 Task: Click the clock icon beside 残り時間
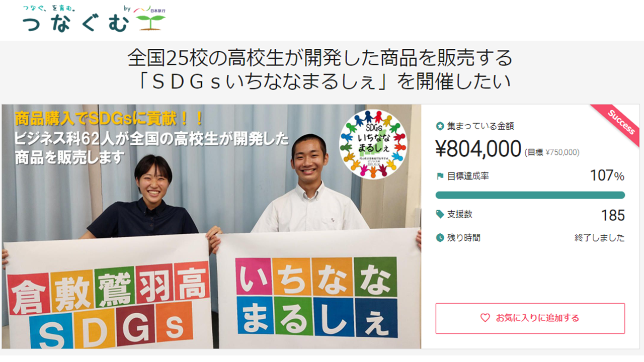pos(440,237)
